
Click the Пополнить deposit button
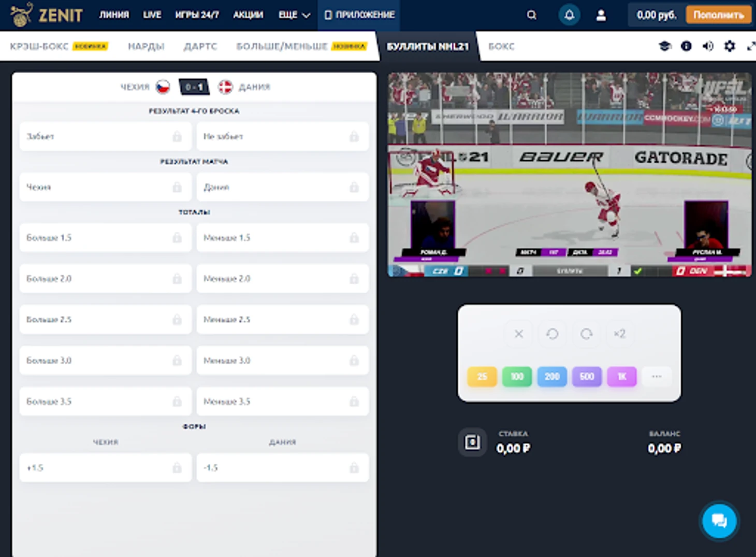coord(719,15)
